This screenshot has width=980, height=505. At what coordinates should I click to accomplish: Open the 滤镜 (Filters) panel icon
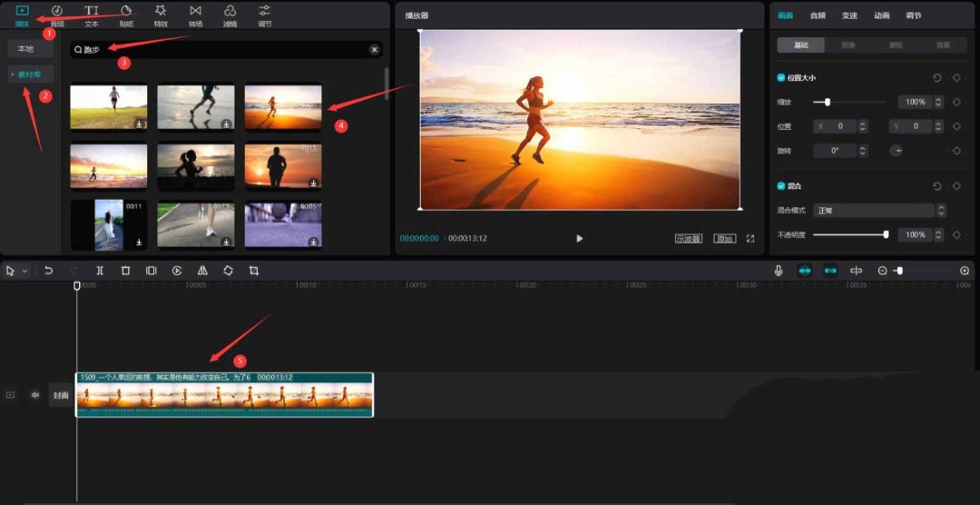point(230,15)
